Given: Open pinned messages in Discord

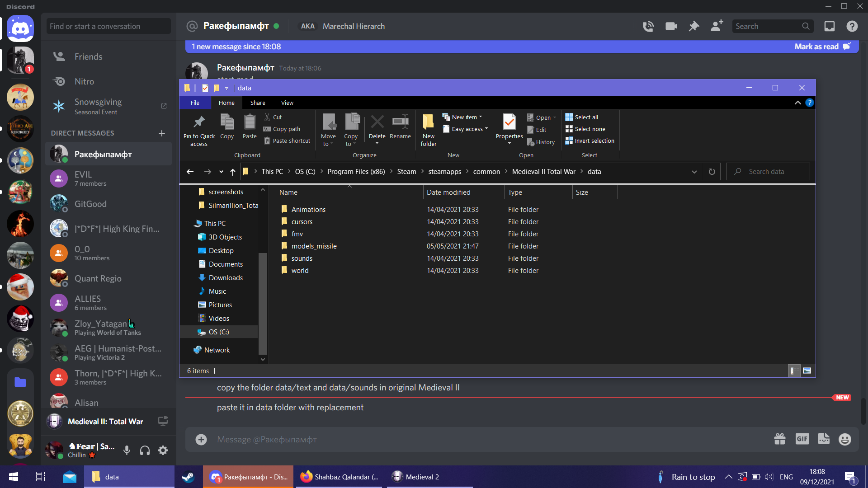Looking at the screenshot, I should (x=694, y=26).
